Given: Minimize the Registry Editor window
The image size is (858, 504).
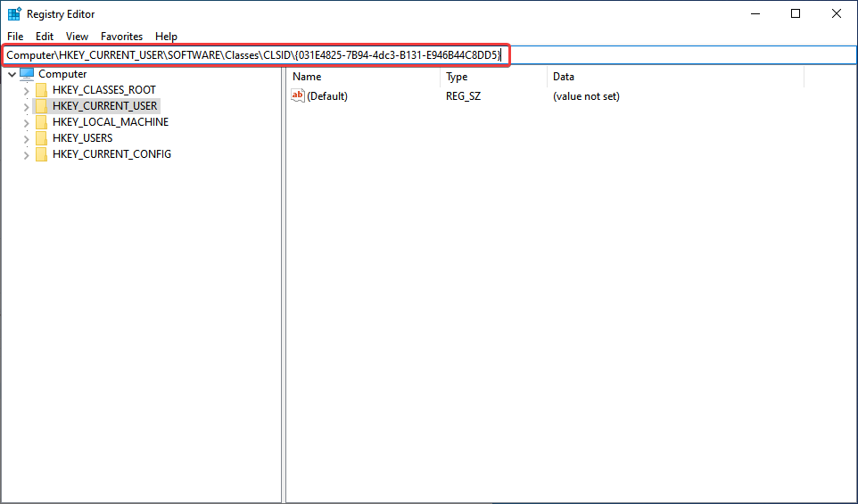Looking at the screenshot, I should (x=755, y=13).
